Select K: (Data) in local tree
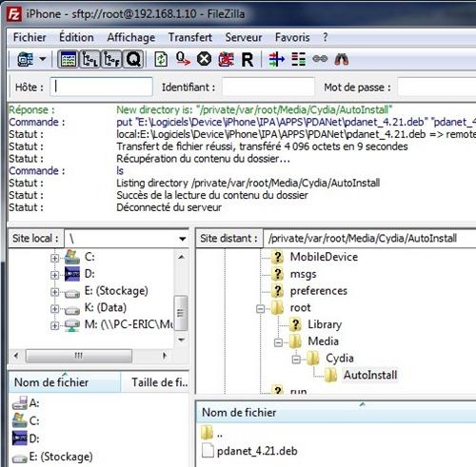476x467 pixels. [x=106, y=307]
